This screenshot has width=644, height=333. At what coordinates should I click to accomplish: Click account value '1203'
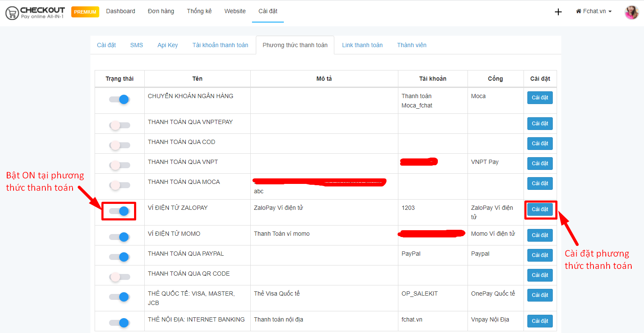[x=408, y=208]
